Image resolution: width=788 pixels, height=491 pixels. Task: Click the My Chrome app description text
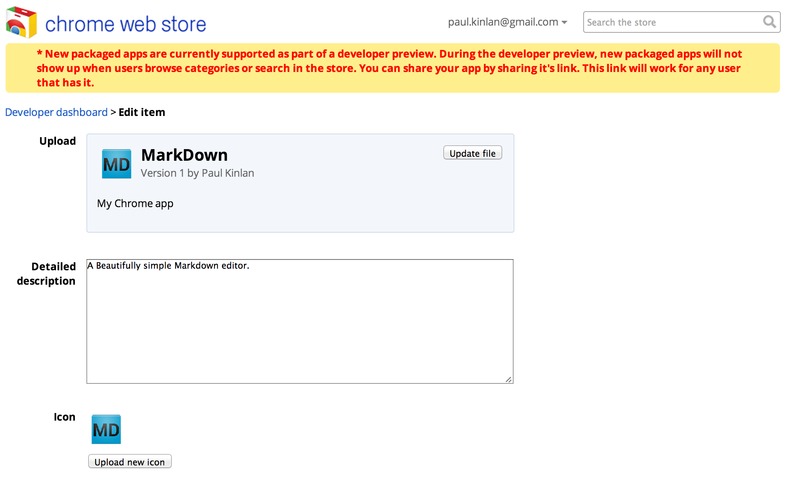click(x=135, y=204)
